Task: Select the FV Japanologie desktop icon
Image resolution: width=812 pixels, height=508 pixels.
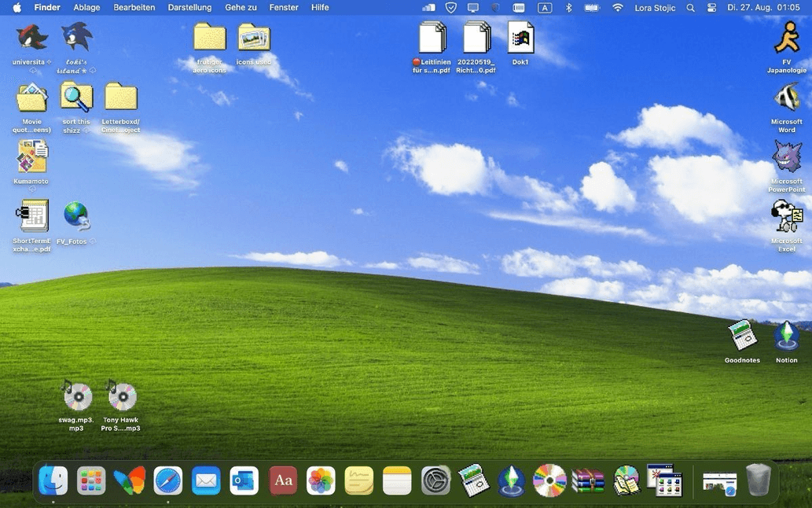Action: (787, 37)
